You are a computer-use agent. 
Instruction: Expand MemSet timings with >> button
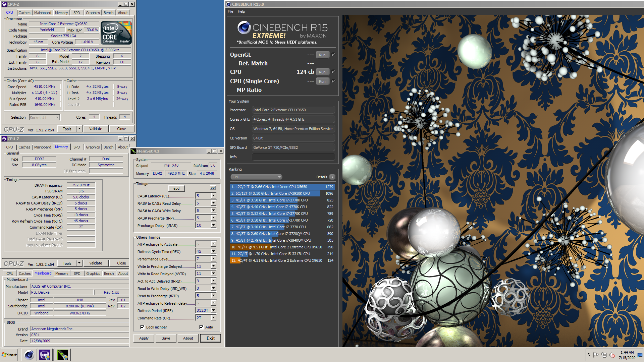[x=213, y=188]
